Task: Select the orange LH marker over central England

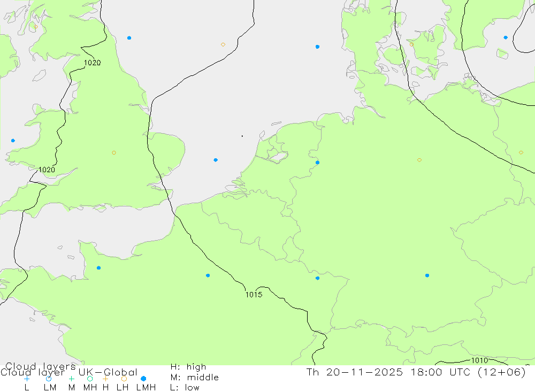Action: [114, 152]
